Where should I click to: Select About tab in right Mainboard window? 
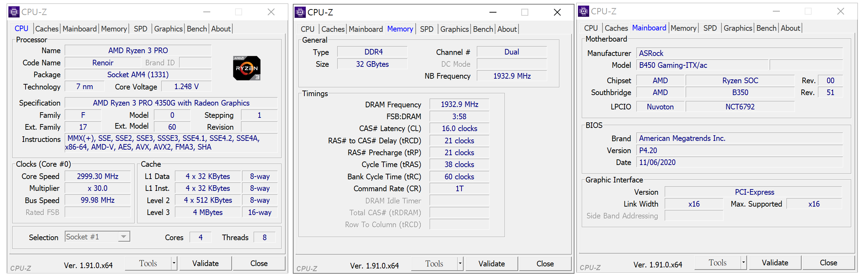click(790, 28)
